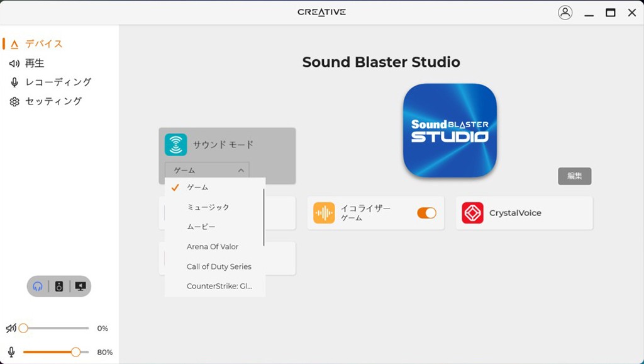Click the 80% microphone level value
Image resolution: width=644 pixels, height=364 pixels.
(x=105, y=353)
